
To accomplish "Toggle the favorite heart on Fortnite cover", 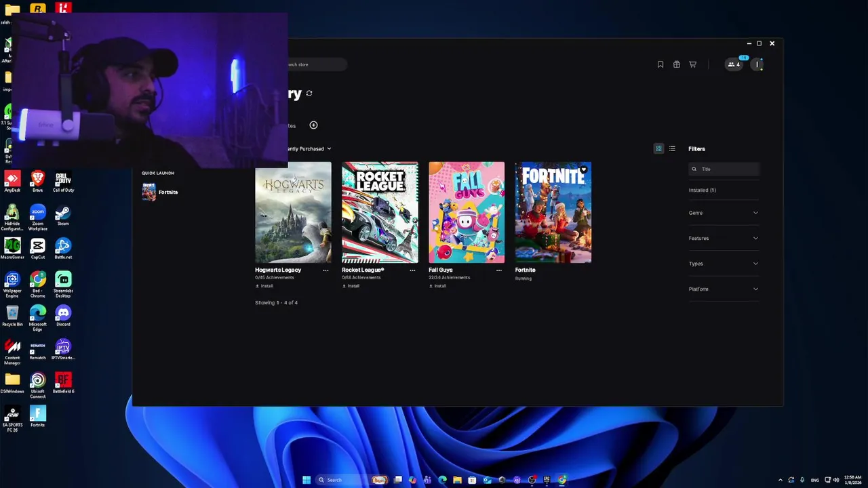I will point(584,169).
